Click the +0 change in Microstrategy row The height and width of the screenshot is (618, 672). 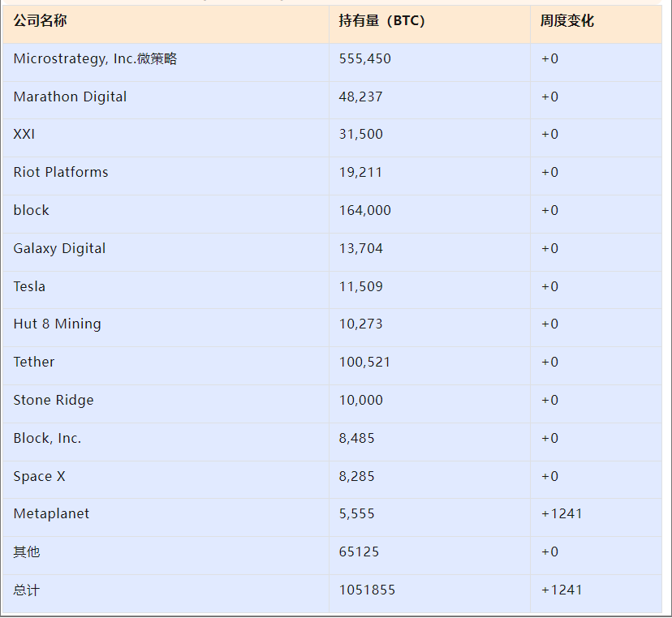[550, 58]
